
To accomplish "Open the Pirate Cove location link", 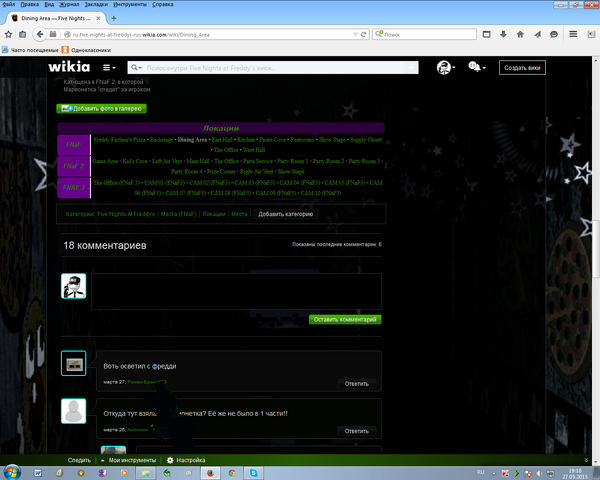I will [272, 140].
